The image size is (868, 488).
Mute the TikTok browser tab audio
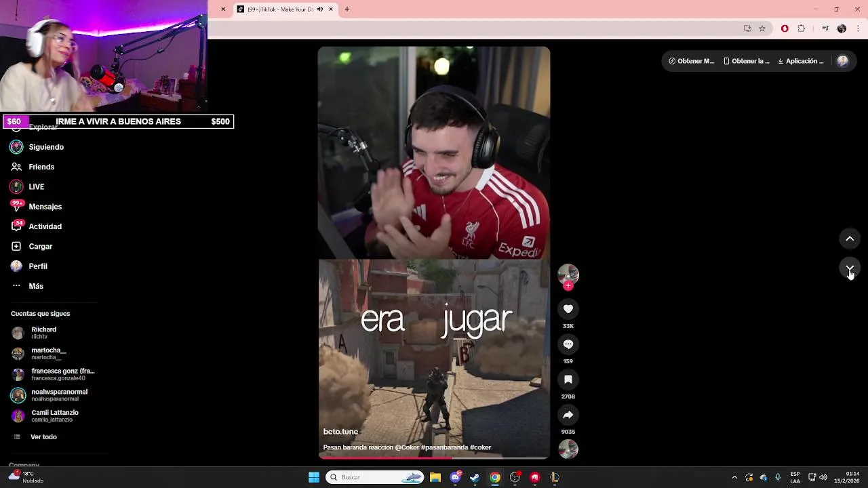pyautogui.click(x=320, y=9)
